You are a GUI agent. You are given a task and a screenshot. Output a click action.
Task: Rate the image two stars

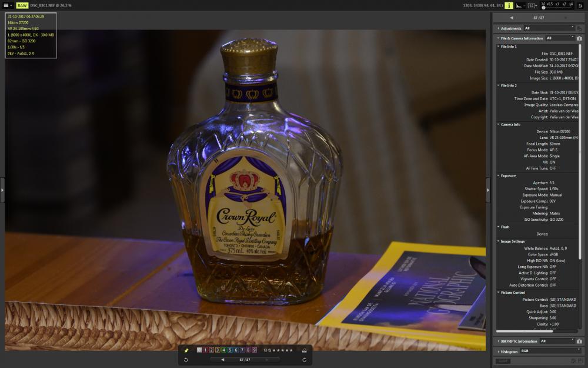[x=278, y=350]
